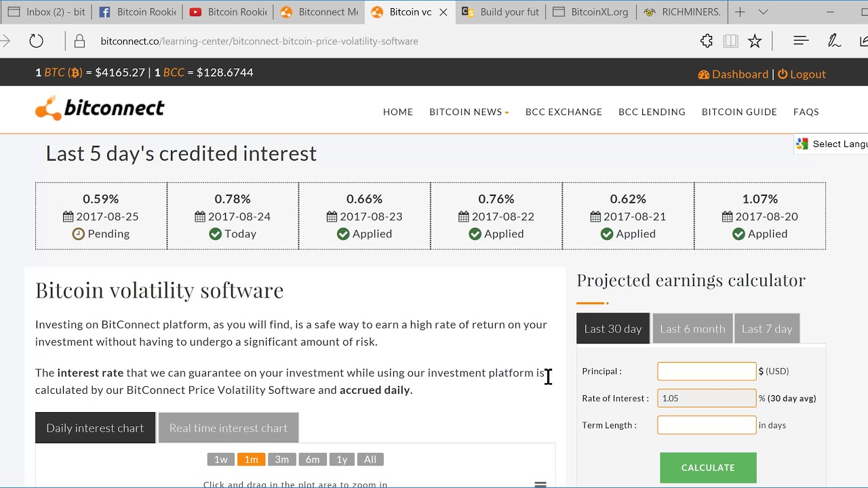Screen dimensions: 868x488
Task: Select the Last 7 day calculator tab
Action: click(x=767, y=329)
